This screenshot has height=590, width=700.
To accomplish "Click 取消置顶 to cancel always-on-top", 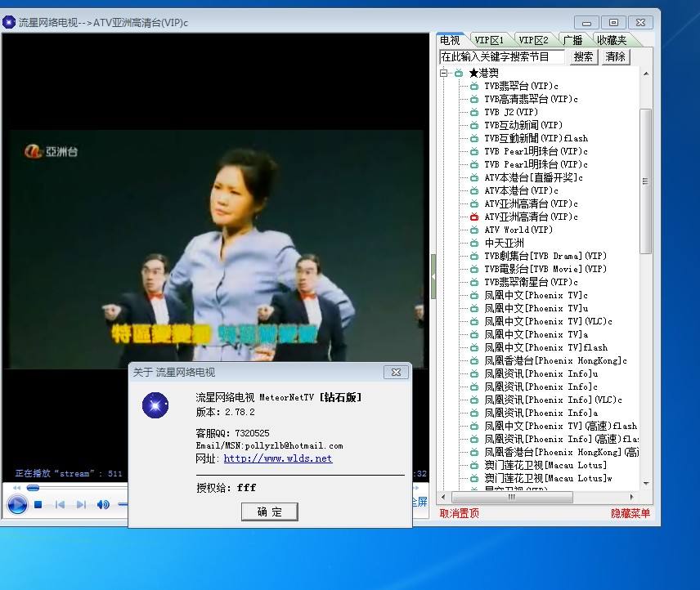I will [459, 513].
